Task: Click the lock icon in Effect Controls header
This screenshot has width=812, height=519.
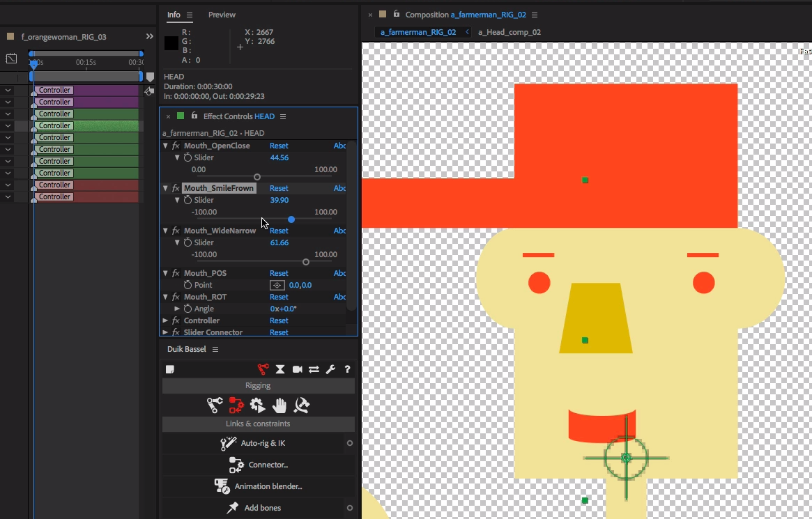Action: (x=194, y=116)
